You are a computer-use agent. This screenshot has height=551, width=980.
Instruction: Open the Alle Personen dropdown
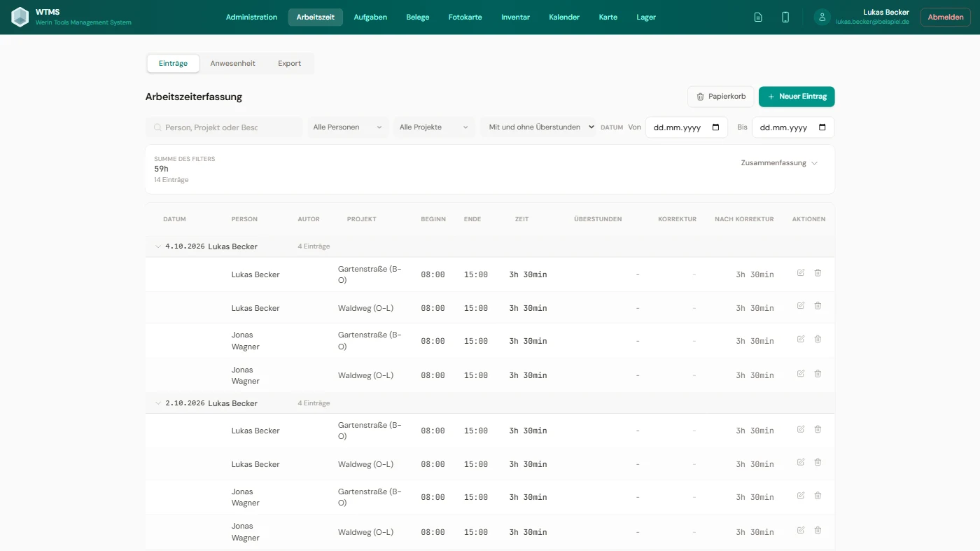pos(348,127)
